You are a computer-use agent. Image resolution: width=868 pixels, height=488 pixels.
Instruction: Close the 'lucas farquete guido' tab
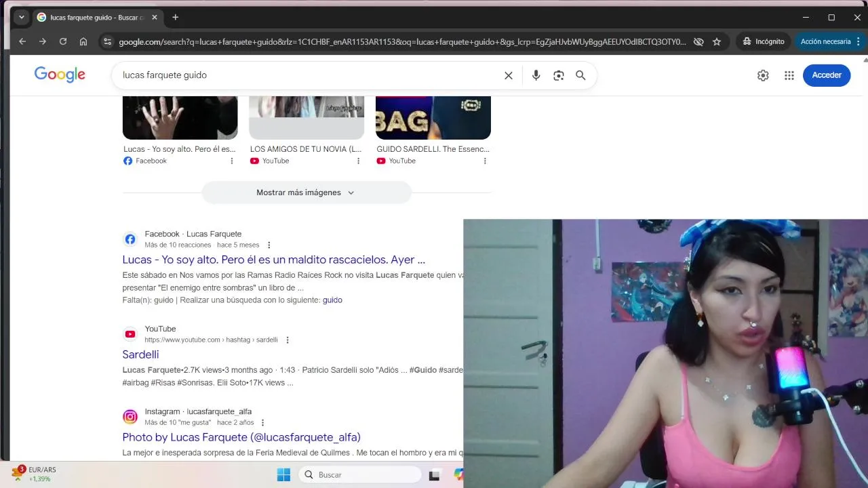[155, 17]
